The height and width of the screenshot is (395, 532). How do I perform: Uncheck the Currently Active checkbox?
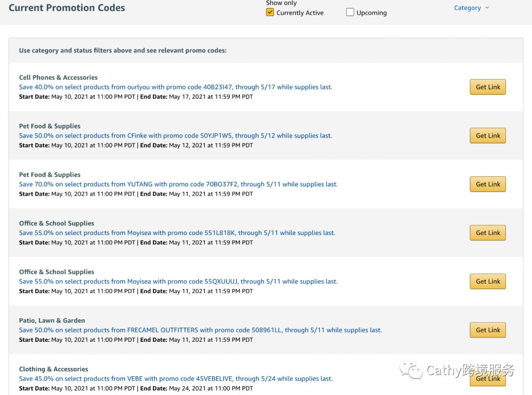click(x=270, y=12)
